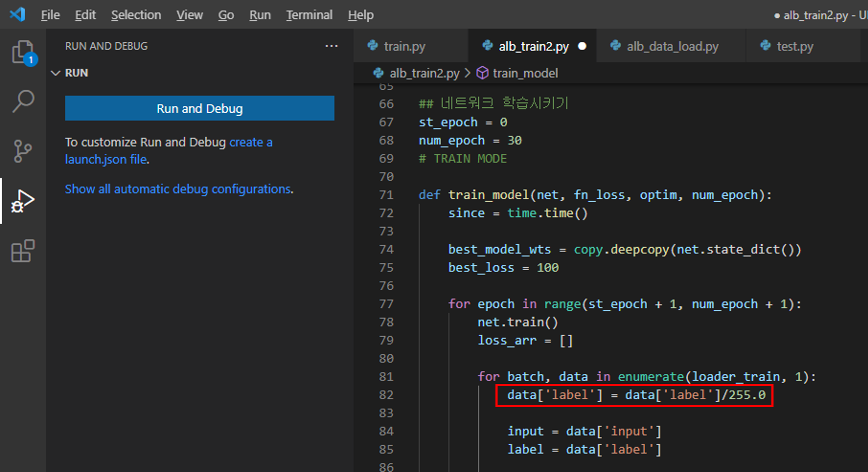Click the train_model symbol icon in breadcrumb
Viewport: 868px width, 472px height.
(483, 73)
